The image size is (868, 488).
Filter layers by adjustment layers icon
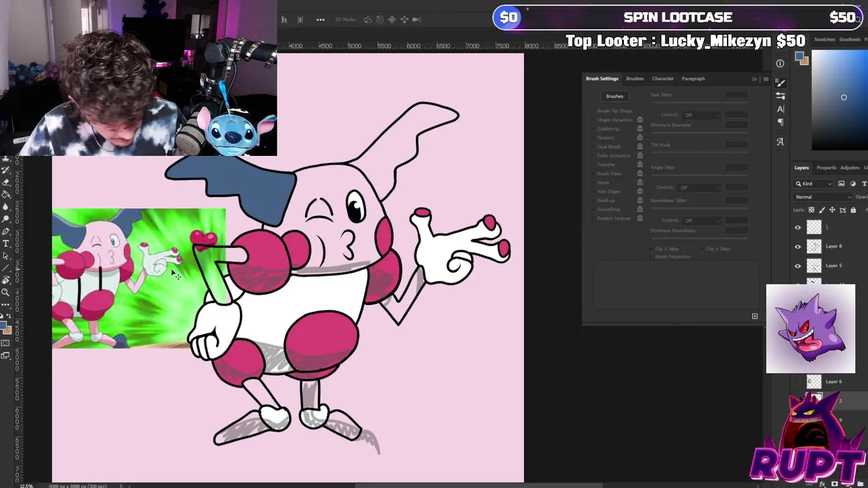click(853, 184)
